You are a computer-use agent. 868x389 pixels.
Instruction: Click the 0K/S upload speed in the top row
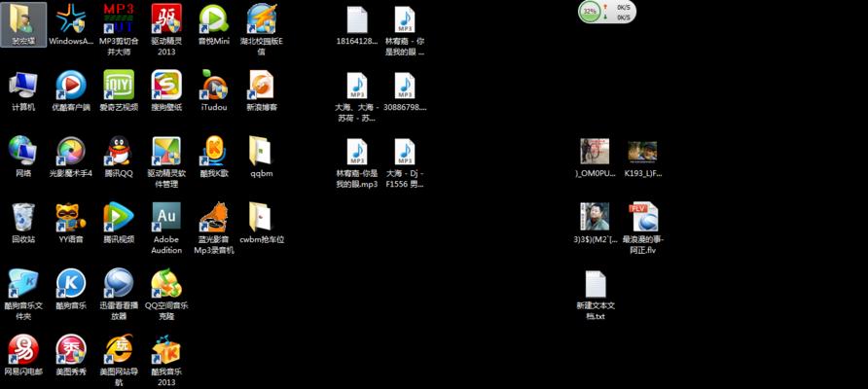pos(624,7)
